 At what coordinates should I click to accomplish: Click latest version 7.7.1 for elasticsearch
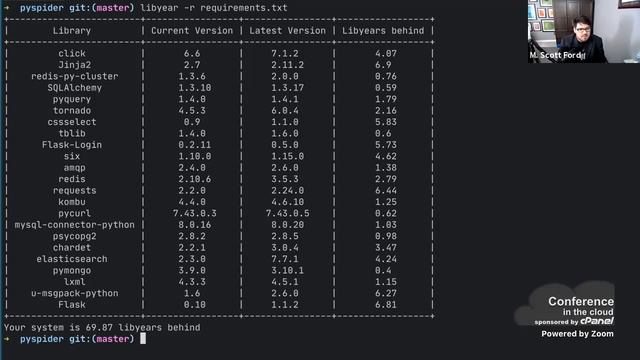tap(285, 259)
